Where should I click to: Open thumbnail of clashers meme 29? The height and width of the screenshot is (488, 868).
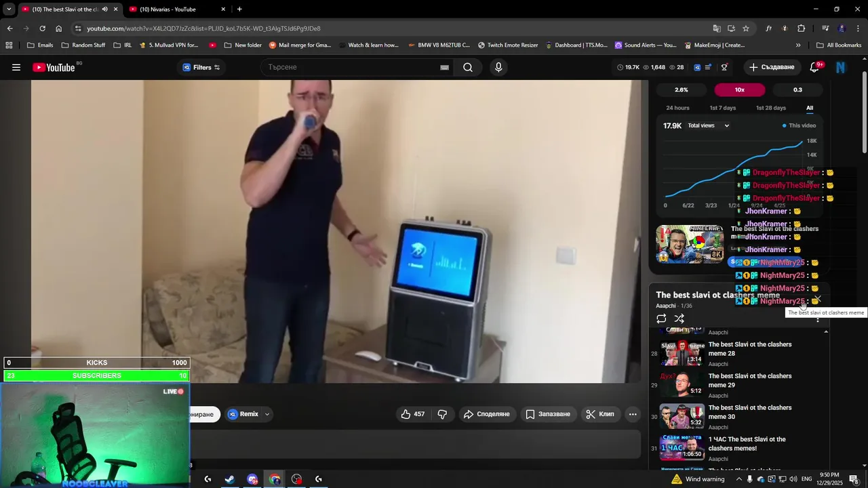point(682,384)
